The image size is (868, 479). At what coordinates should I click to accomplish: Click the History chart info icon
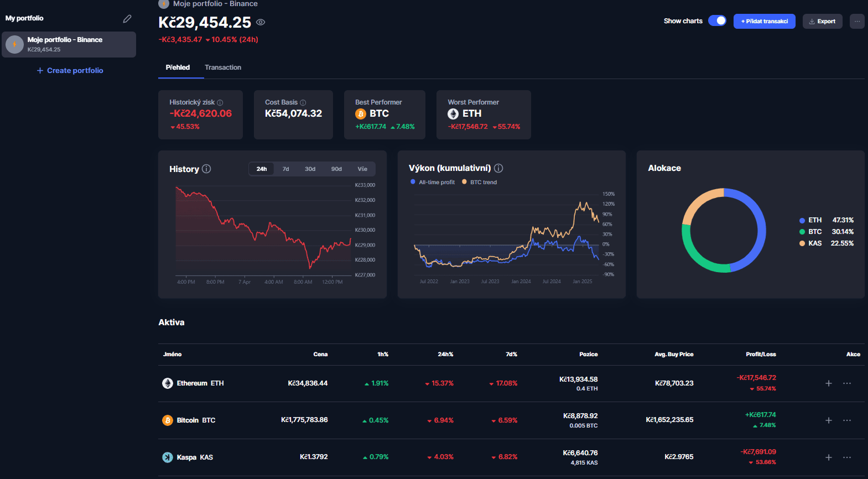coord(206,169)
